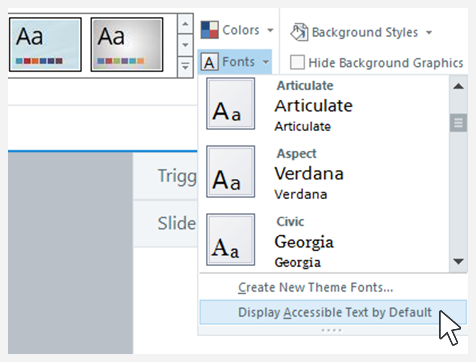Click the Colors palette icon
Image resolution: width=476 pixels, height=362 pixels.
tap(209, 30)
